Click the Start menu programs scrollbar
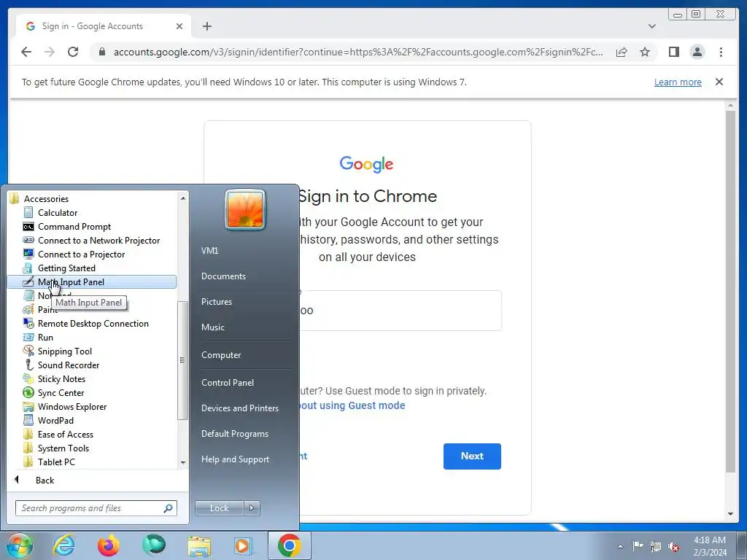The image size is (747, 560). coord(182,360)
